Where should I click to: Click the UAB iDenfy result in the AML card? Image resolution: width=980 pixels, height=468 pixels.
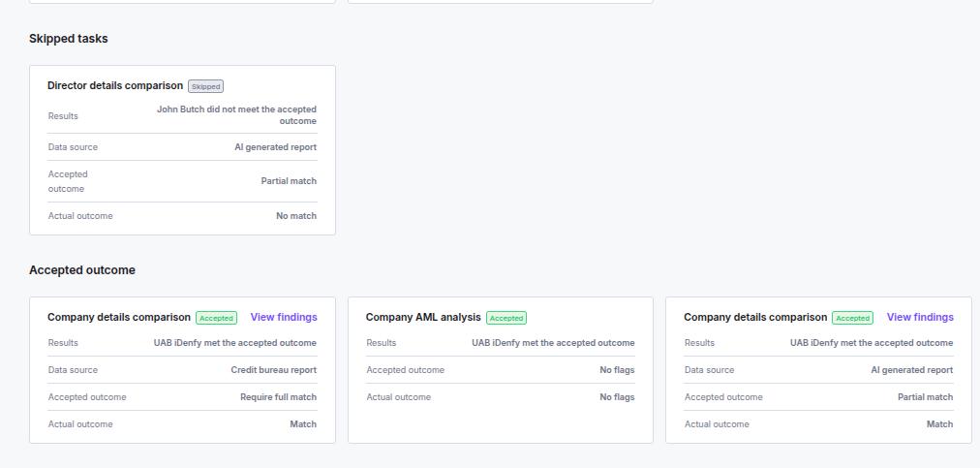pos(553,343)
